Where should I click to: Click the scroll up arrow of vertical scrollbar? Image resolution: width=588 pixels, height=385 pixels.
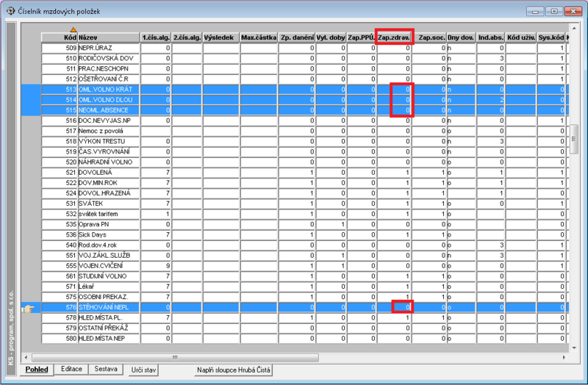pos(574,28)
